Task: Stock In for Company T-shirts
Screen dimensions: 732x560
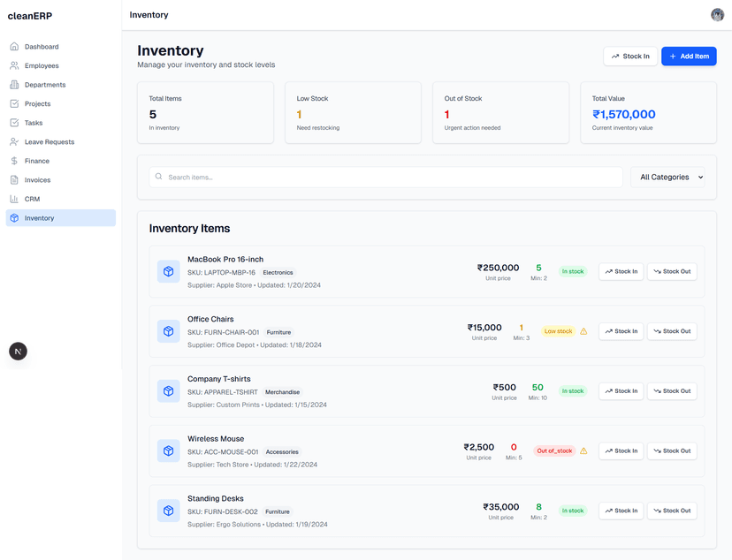Action: pos(621,390)
